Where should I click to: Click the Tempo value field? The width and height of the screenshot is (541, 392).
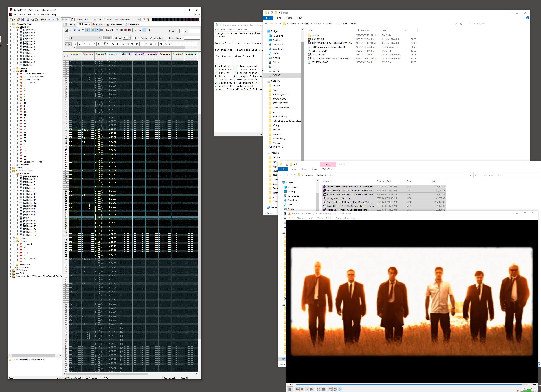[89, 19]
